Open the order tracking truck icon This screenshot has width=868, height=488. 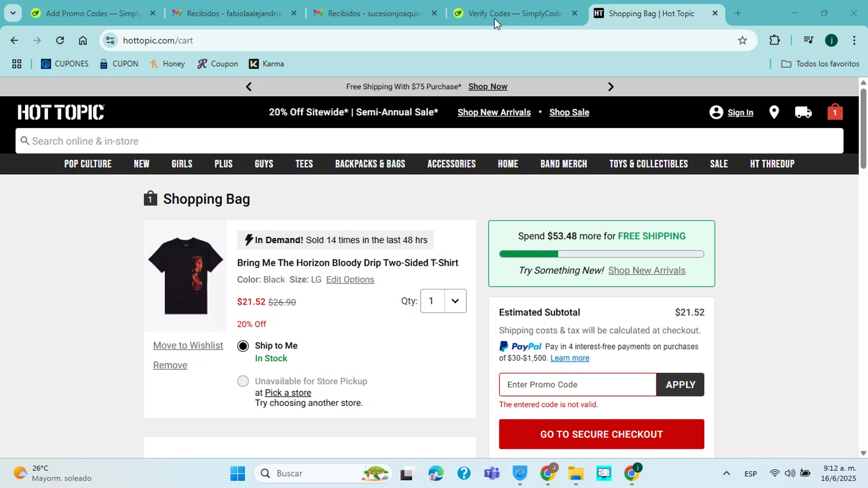tap(803, 112)
